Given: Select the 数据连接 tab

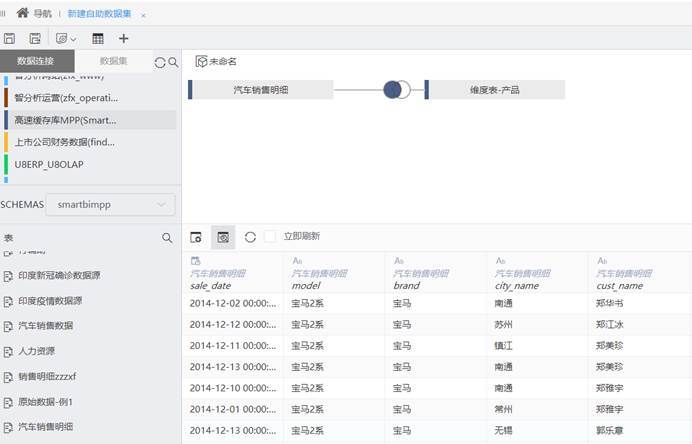Looking at the screenshot, I should pyautogui.click(x=36, y=61).
